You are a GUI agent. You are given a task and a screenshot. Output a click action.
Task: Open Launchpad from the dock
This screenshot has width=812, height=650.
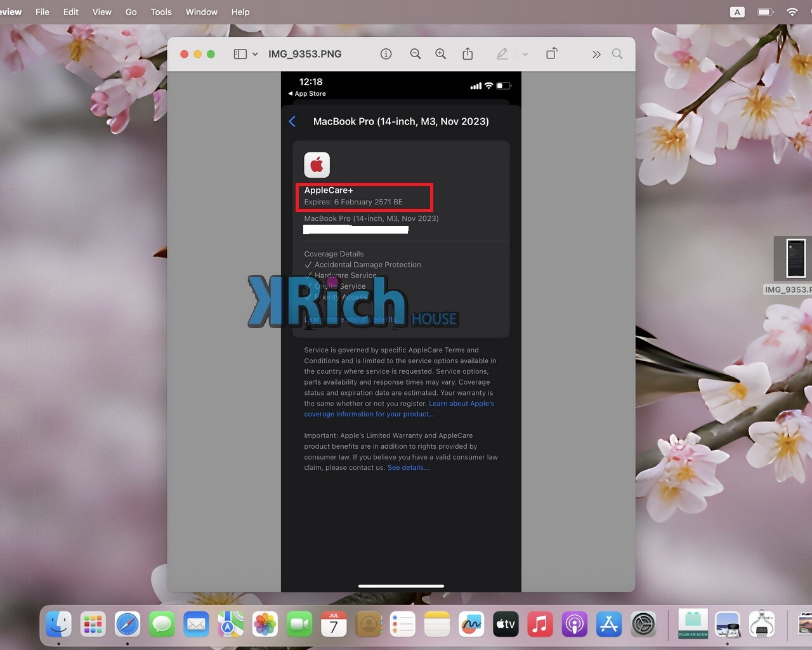[93, 625]
